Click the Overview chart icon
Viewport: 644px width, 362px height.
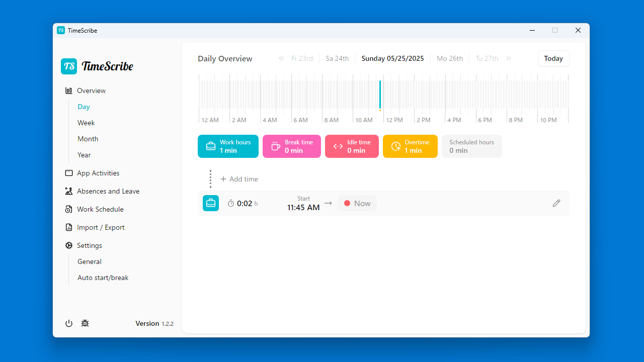point(69,90)
